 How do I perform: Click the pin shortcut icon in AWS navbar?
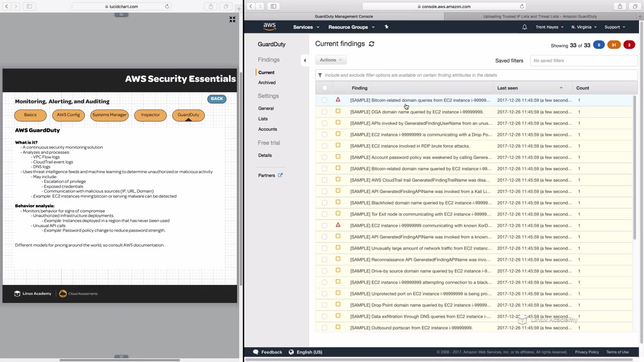tap(386, 27)
